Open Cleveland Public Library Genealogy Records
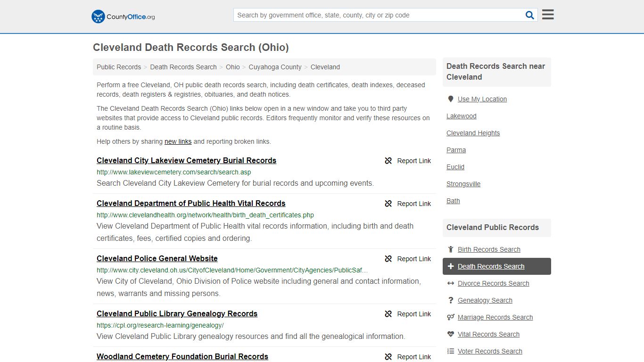Screen dimensions: 644x362 [x=177, y=313]
